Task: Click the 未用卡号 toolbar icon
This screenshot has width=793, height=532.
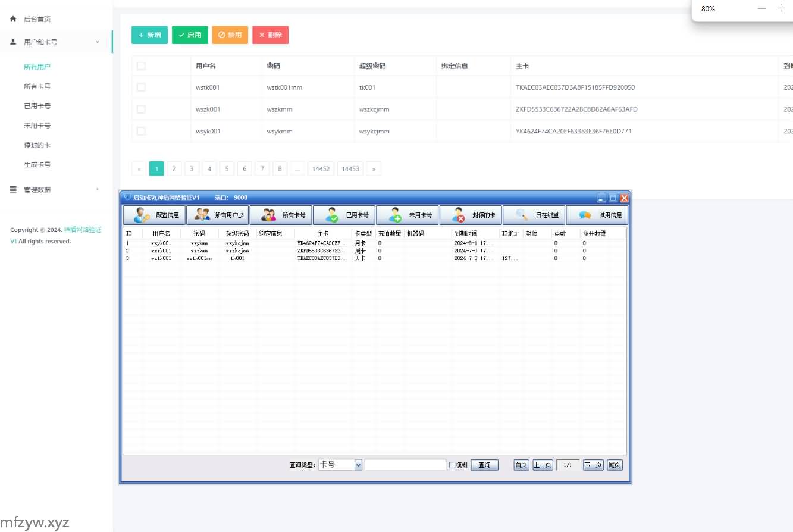Action: point(395,215)
